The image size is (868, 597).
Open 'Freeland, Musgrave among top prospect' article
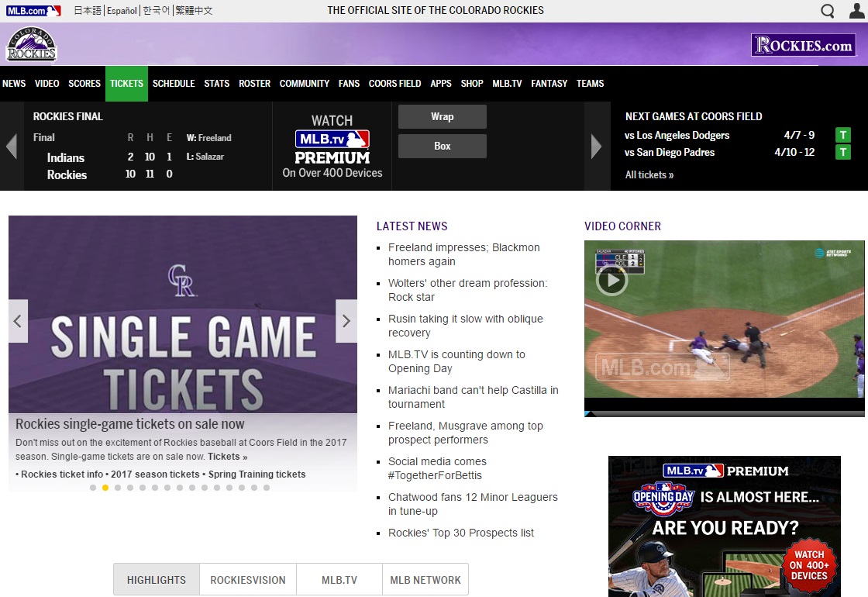pyautogui.click(x=466, y=433)
